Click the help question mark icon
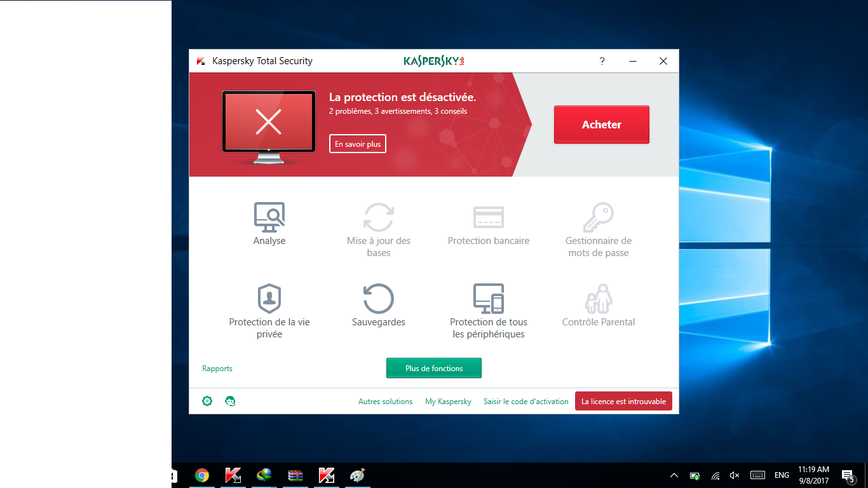868x488 pixels. [x=602, y=61]
